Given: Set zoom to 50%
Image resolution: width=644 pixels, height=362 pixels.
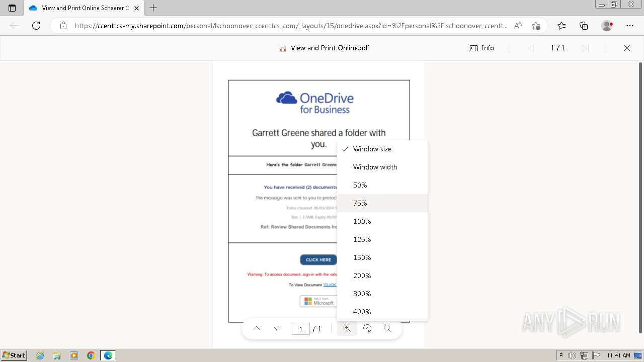Looking at the screenshot, I should 382,185.
